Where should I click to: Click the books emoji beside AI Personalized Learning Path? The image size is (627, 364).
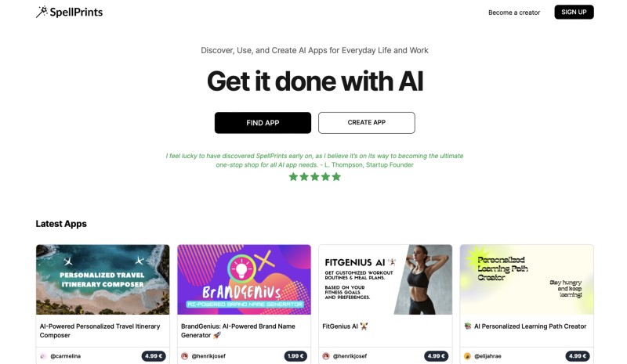coord(467,326)
